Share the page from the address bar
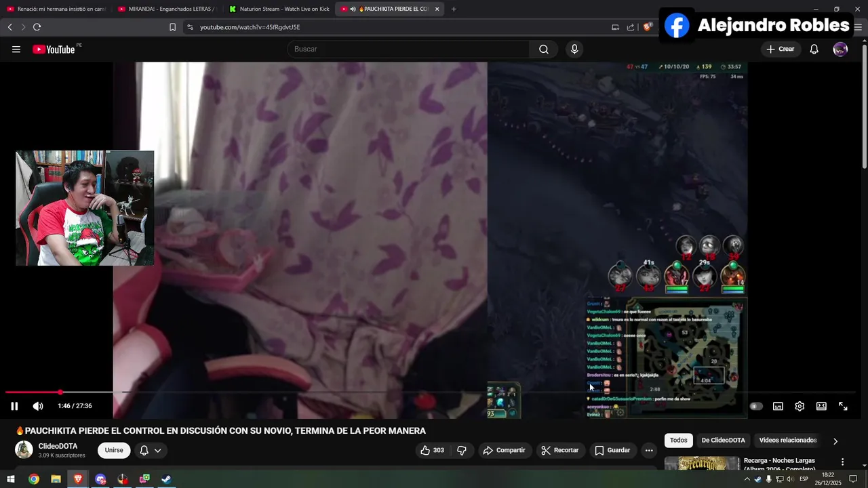This screenshot has height=488, width=868. [x=631, y=27]
